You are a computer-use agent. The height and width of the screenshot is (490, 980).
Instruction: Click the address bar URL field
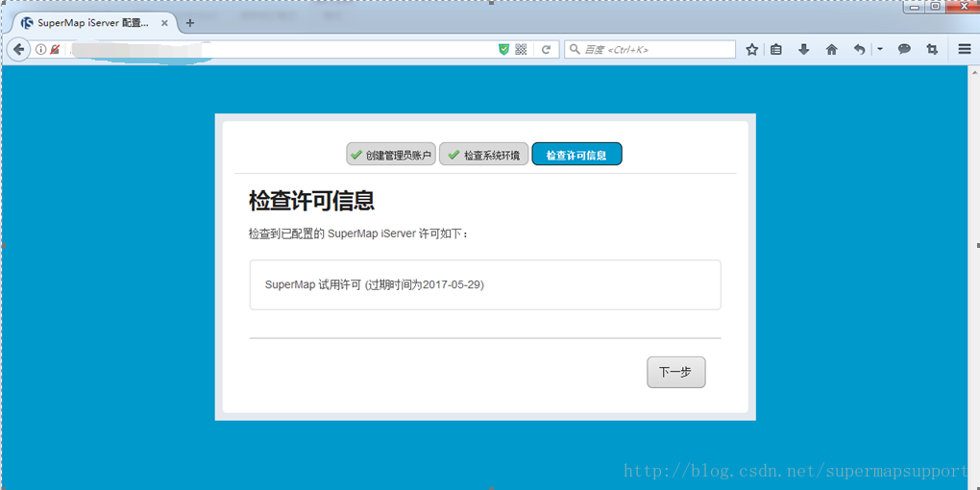point(282,49)
